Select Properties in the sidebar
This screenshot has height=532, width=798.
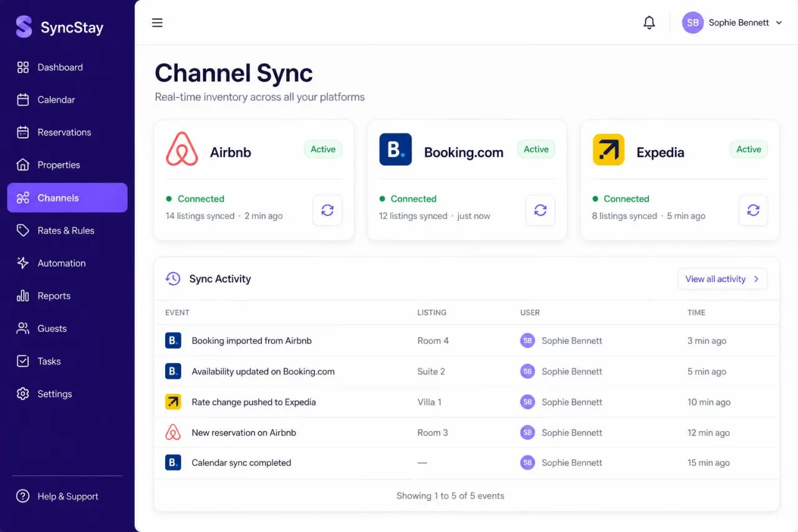pyautogui.click(x=67, y=165)
